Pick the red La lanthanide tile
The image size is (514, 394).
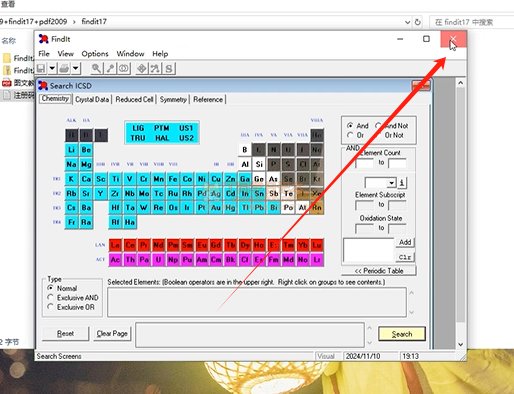(x=115, y=245)
